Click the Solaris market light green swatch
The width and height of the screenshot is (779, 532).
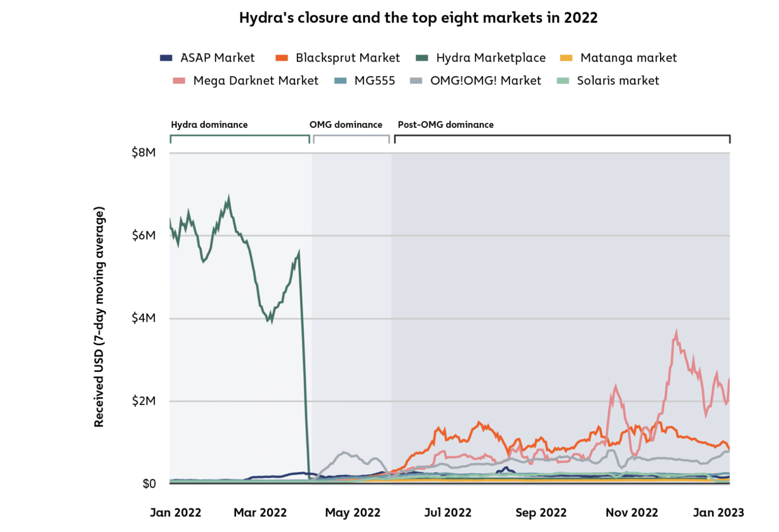pos(563,81)
